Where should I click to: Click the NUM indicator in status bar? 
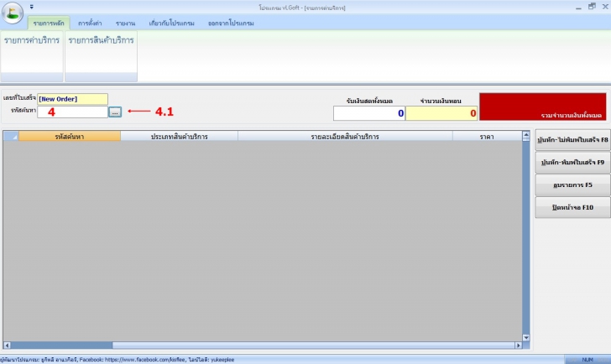pos(587,360)
